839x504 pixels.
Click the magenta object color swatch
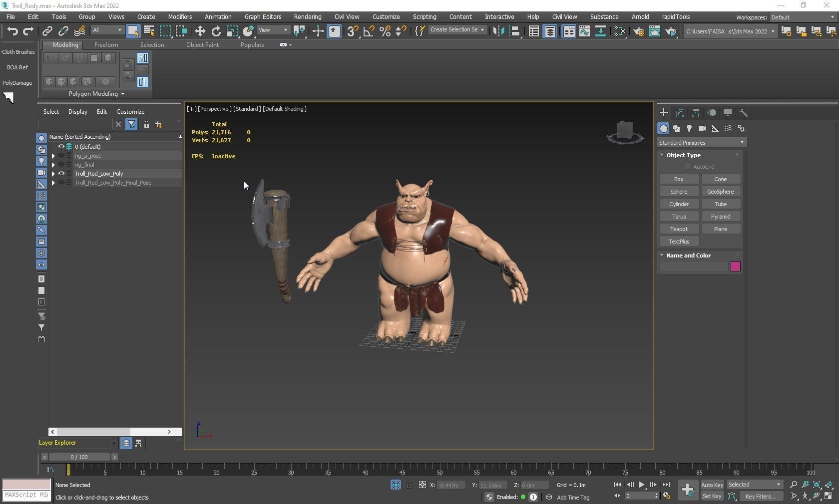pyautogui.click(x=735, y=266)
